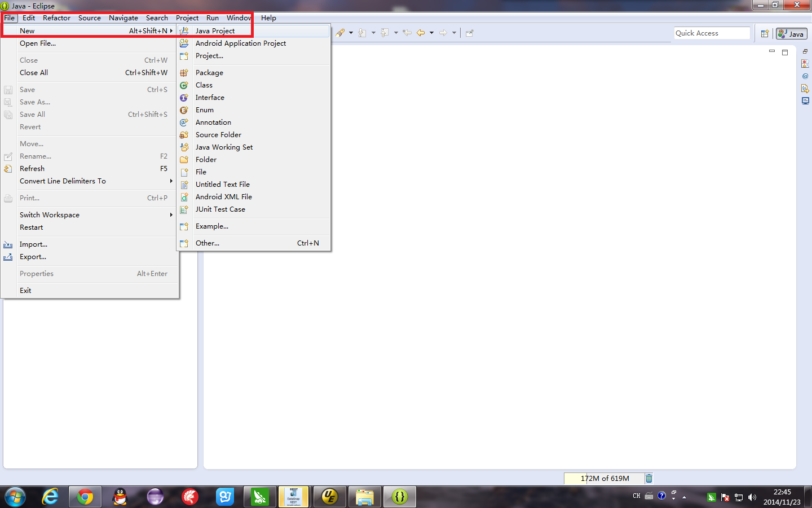812x508 pixels.
Task: Create a Java Working Set
Action: point(254,147)
